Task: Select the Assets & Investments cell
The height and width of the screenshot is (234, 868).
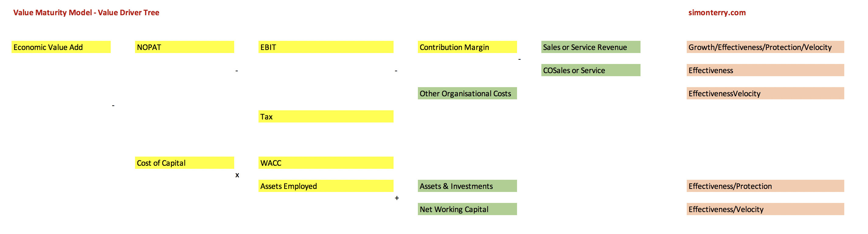Action: pyautogui.click(x=467, y=186)
